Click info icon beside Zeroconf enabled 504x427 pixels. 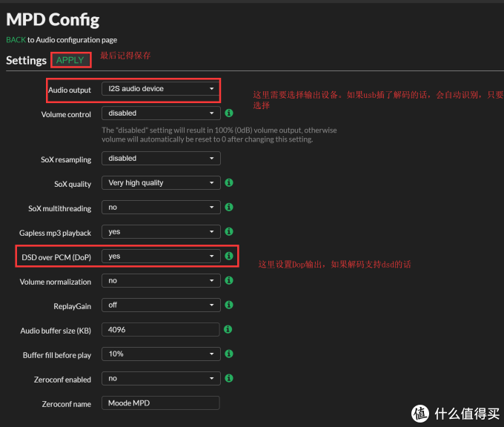[x=229, y=378]
